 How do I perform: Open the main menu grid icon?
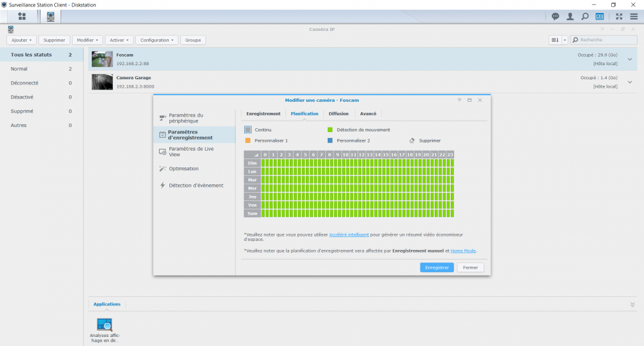coord(22,16)
